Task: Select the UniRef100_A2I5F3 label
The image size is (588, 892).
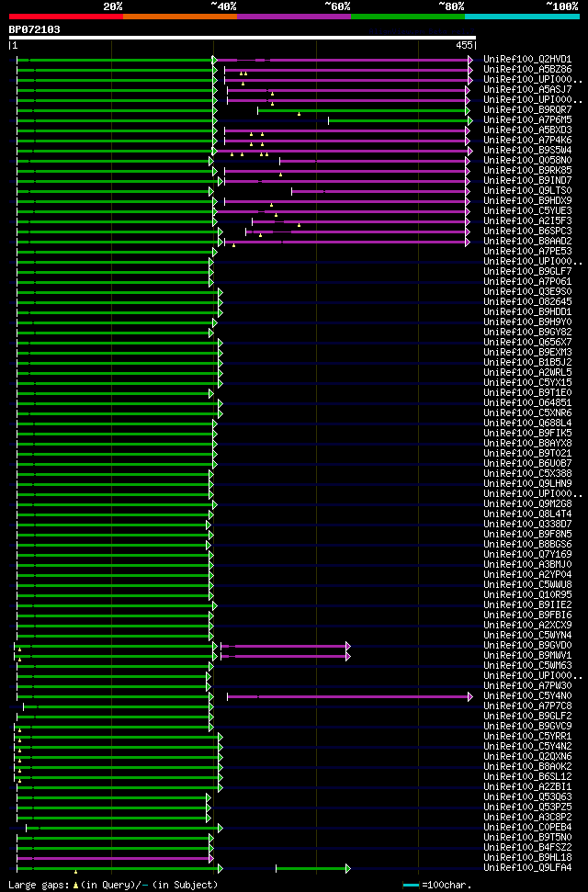Action: (527, 220)
